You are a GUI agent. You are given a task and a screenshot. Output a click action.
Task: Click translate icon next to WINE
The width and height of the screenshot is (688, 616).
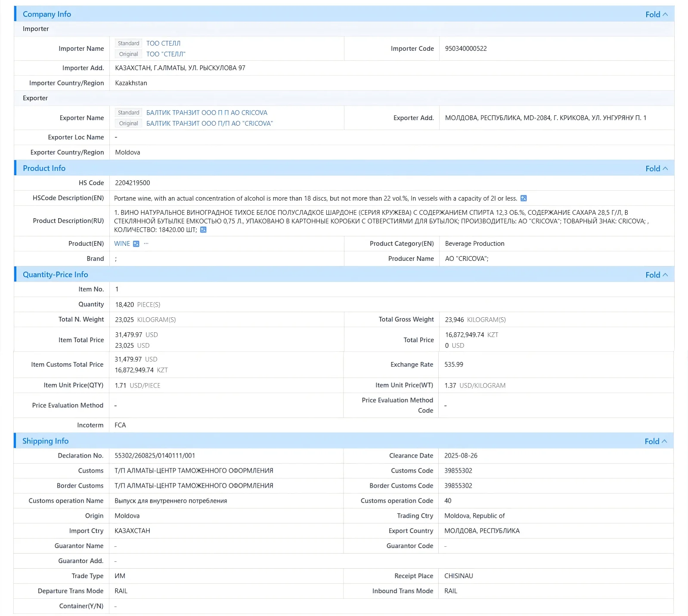(136, 244)
